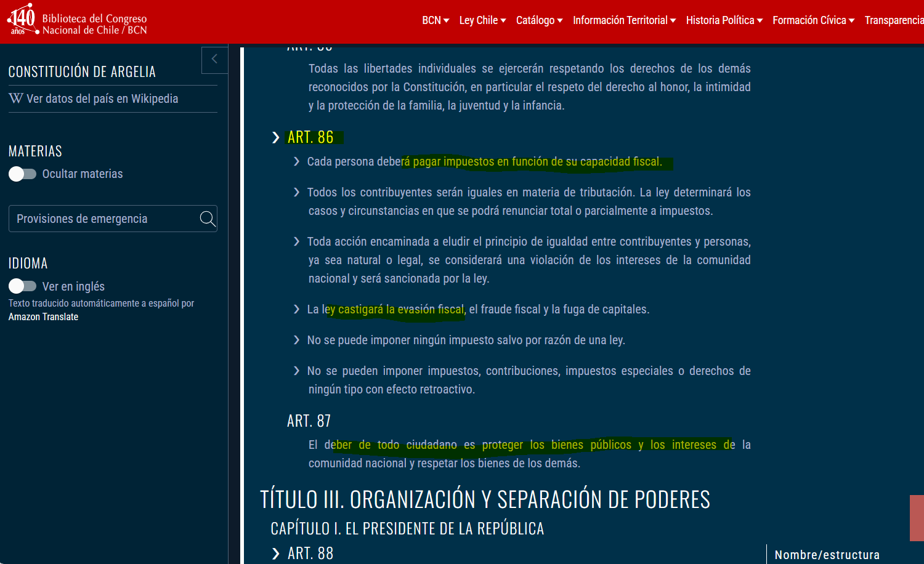The height and width of the screenshot is (564, 924).
Task: Click heading 'TÍTULO III. ORGANIZACIÓN Y SEPARACIÓN DE PODERES'
Action: [x=485, y=499]
